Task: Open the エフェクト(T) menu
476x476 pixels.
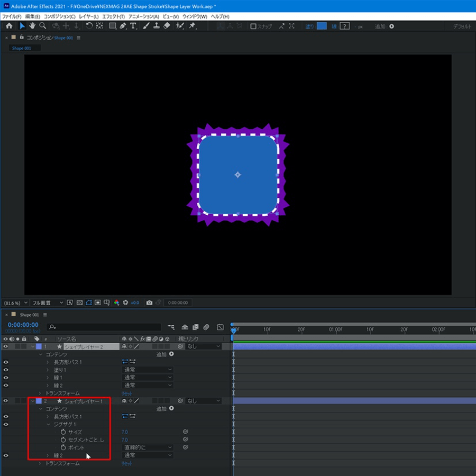Action: [113, 17]
